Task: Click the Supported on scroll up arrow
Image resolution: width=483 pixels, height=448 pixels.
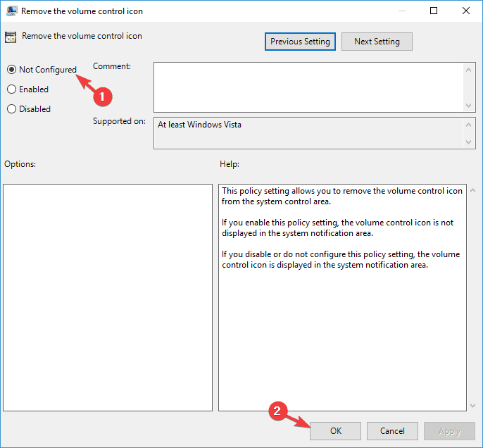Action: 468,125
